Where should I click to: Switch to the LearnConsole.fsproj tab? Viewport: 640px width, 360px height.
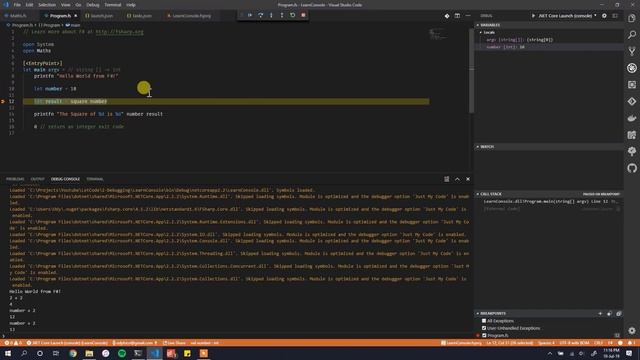(x=191, y=16)
